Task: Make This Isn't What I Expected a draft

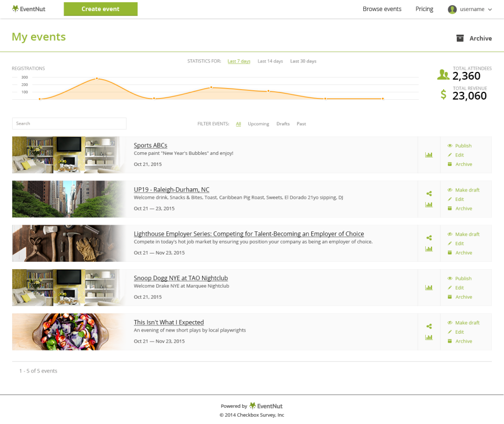Action: pyautogui.click(x=464, y=323)
